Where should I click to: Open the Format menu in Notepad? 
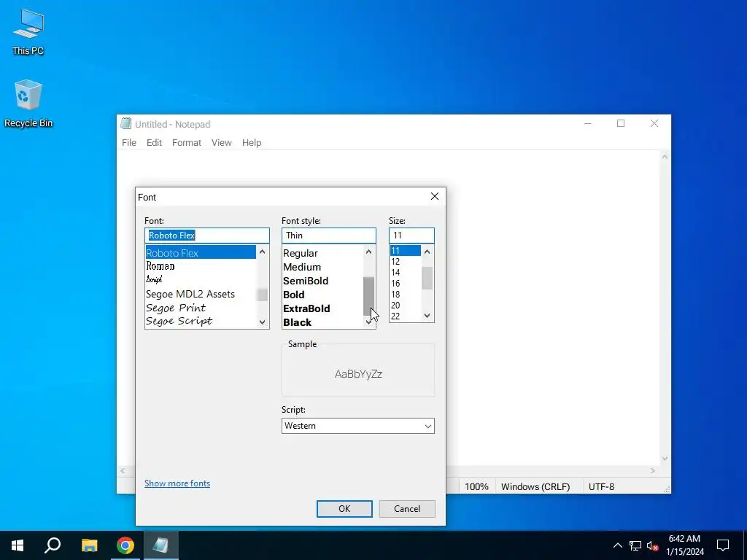(186, 142)
